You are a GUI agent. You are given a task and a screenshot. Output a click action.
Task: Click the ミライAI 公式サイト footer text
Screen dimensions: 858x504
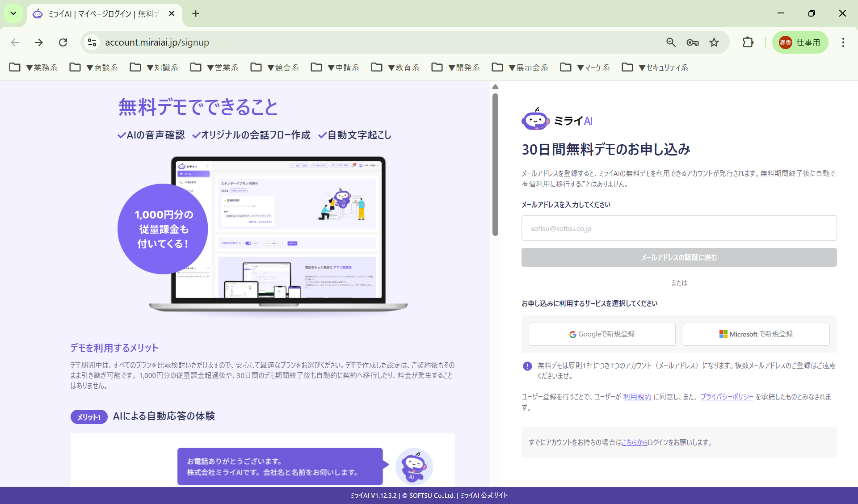tap(484, 496)
